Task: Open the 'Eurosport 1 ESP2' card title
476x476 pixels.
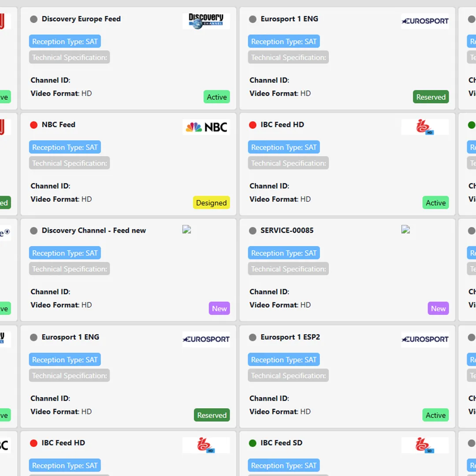Action: [x=290, y=337]
